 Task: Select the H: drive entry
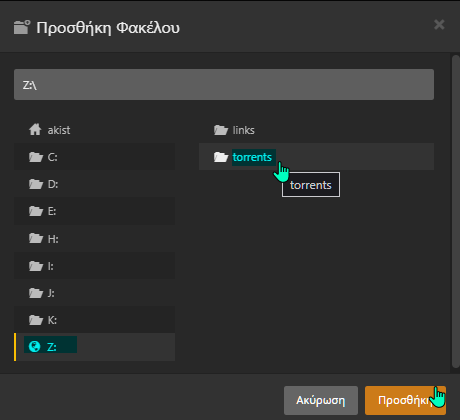pyautogui.click(x=94, y=238)
